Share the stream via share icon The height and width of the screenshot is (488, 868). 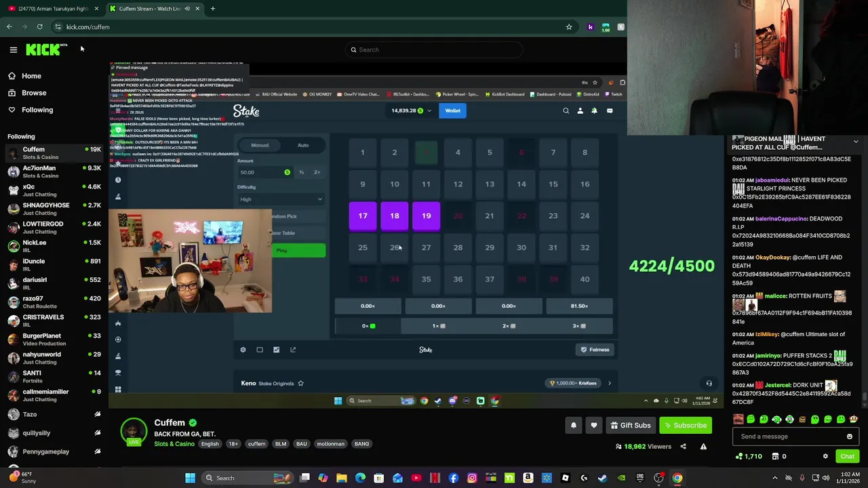pos(683,447)
